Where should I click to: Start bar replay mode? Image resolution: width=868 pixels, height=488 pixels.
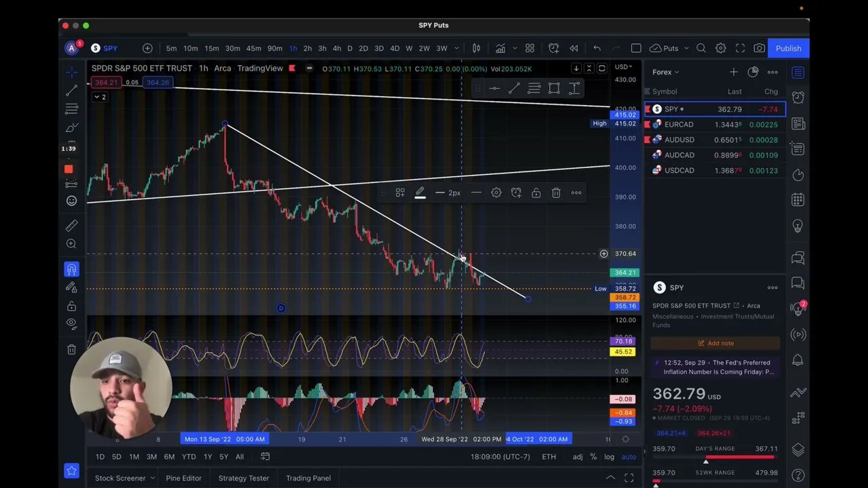click(574, 48)
